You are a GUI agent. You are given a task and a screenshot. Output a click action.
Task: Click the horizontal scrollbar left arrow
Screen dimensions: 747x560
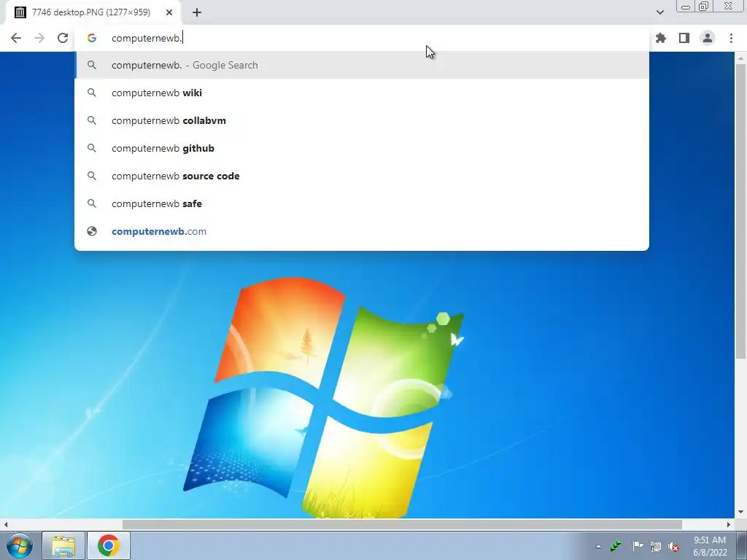(x=5, y=524)
